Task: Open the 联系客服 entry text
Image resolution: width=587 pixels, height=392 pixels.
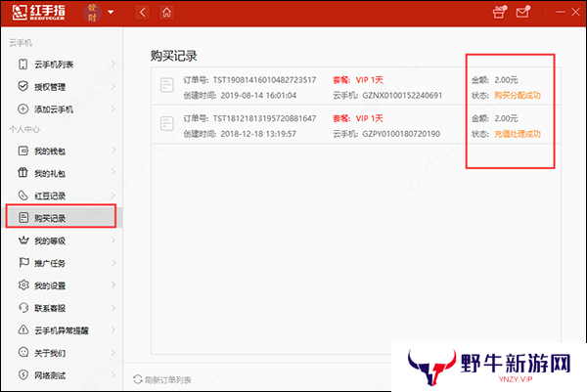Action: [x=50, y=308]
